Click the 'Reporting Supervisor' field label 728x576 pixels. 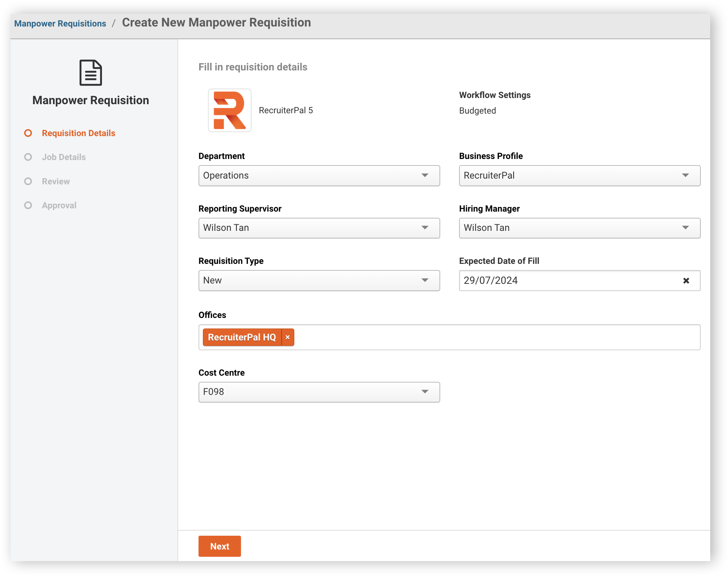[240, 209]
